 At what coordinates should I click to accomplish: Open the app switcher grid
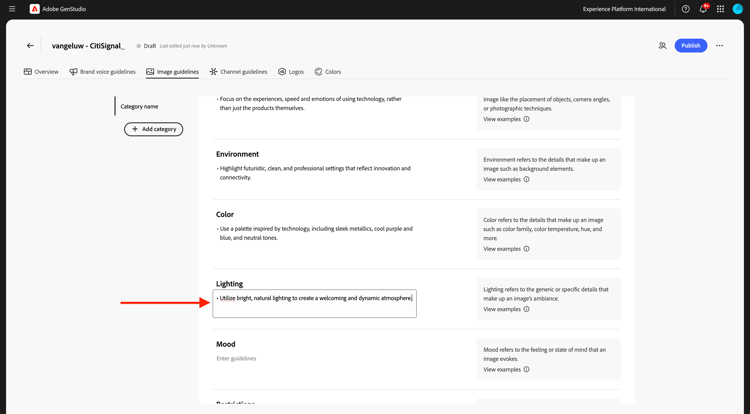(720, 9)
